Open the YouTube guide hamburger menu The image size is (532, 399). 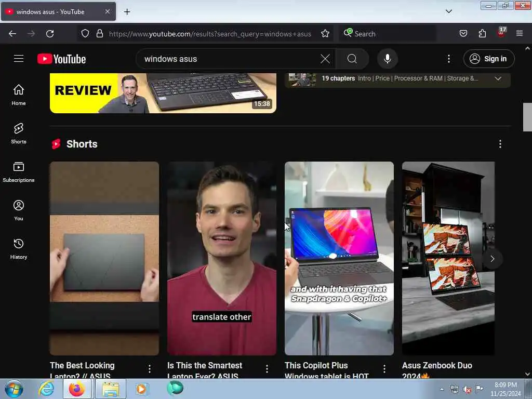19,59
